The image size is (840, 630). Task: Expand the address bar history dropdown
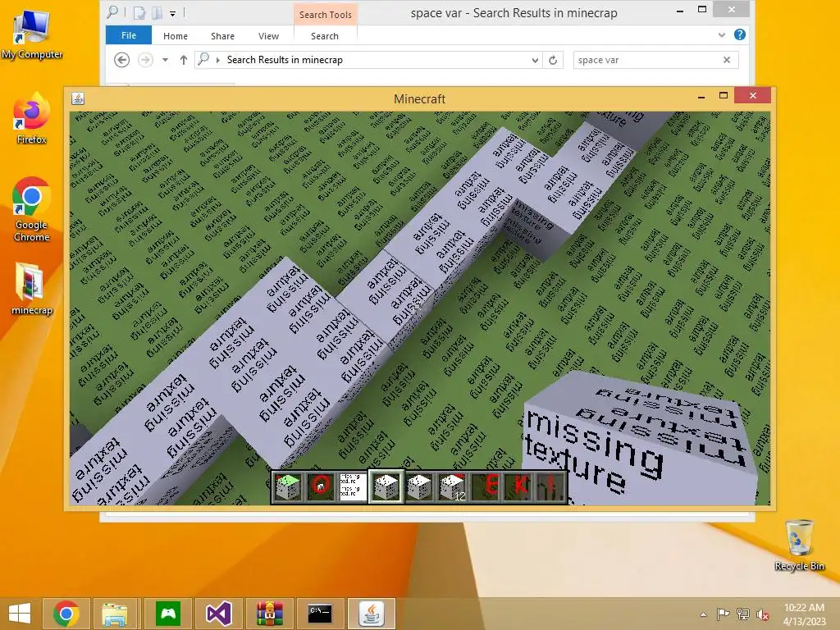tap(535, 60)
